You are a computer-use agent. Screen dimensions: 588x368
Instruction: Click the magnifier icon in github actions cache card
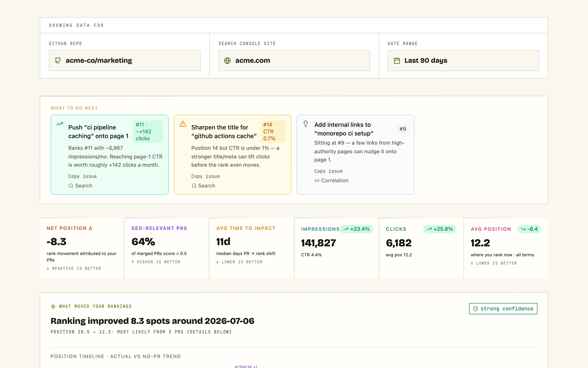tap(194, 186)
